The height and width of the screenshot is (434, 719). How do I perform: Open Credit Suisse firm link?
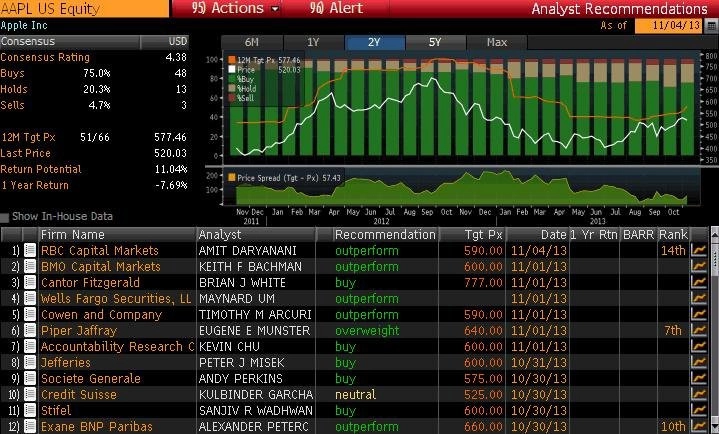pyautogui.click(x=79, y=395)
